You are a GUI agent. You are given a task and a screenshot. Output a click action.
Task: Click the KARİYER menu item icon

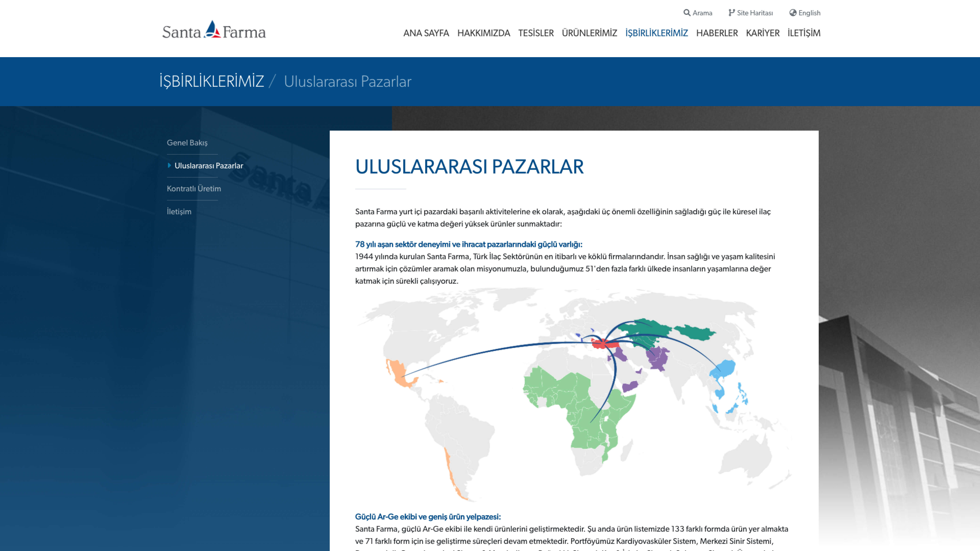[x=763, y=33]
